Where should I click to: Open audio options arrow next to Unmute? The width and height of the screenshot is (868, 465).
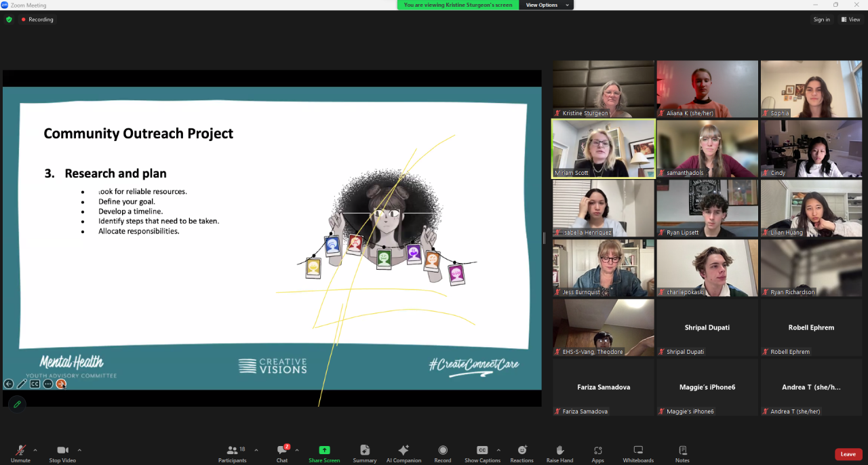pos(35,450)
